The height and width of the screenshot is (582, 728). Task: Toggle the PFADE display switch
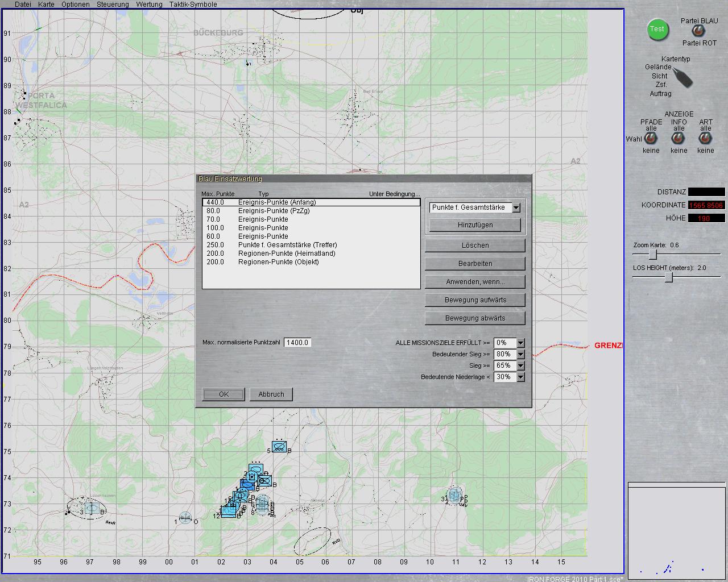651,139
